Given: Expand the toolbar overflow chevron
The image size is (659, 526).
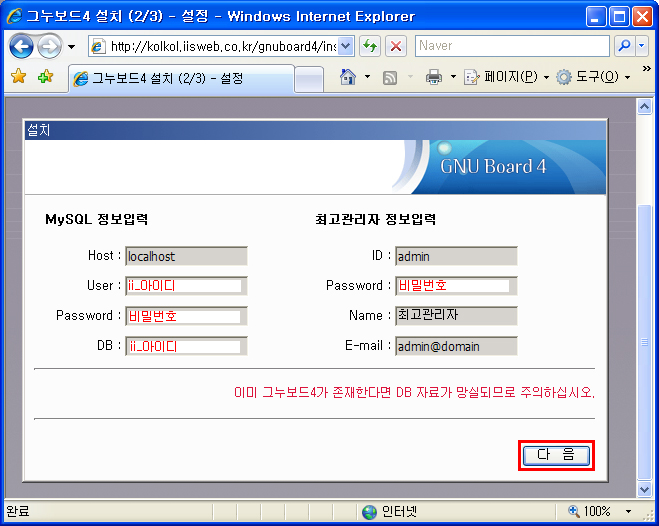Looking at the screenshot, I should click(x=647, y=68).
